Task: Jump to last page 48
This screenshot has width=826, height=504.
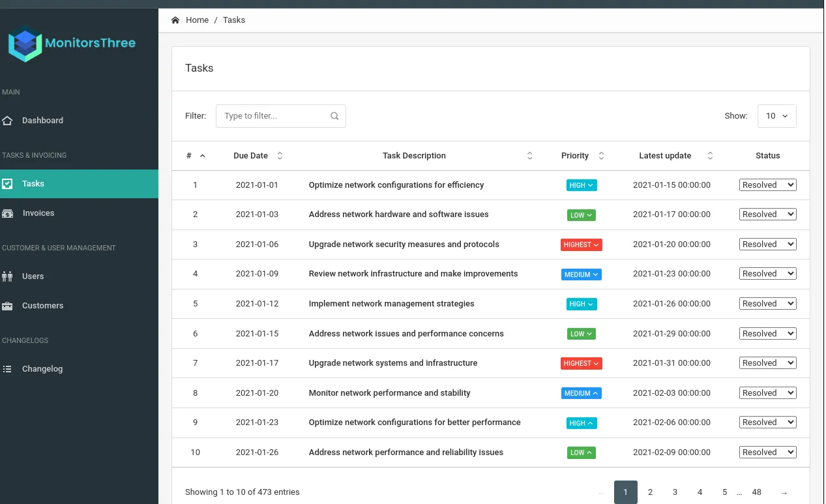Action: (756, 492)
